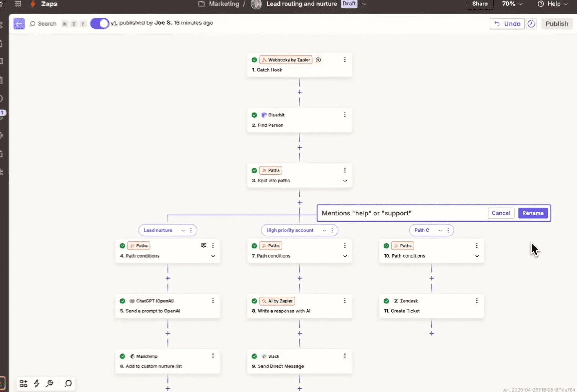Confirm with the Rename button
Screen dimensions: 577x392
tap(533, 213)
